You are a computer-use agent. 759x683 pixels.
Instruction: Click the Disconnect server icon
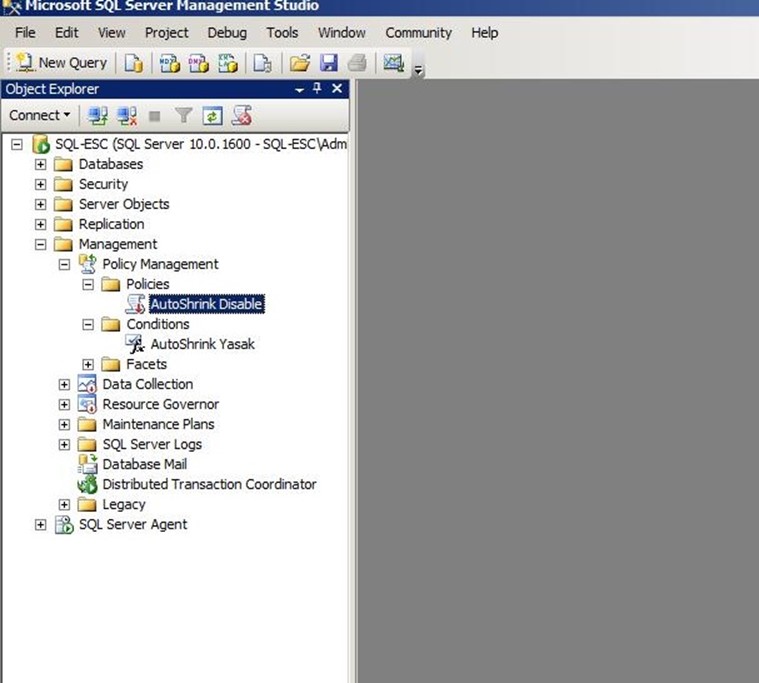(127, 116)
